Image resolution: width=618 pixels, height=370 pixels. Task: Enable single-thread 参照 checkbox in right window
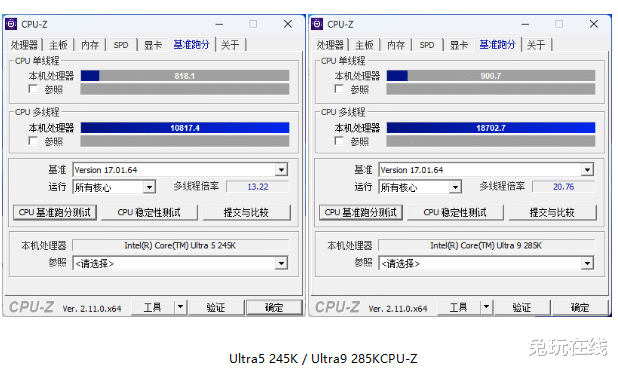[x=339, y=89]
